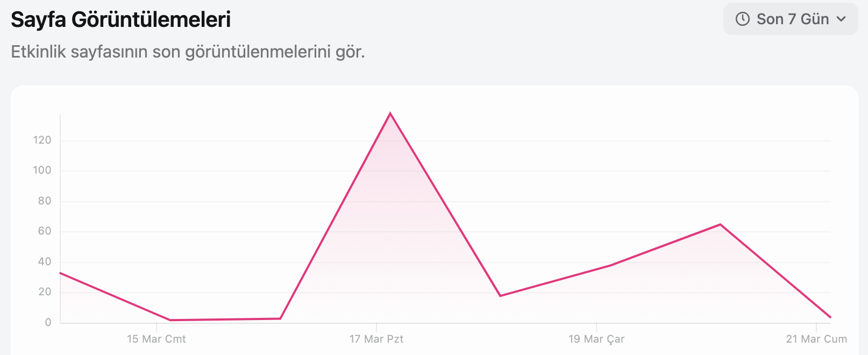Click the 19 Mar Çar axis label
Image resolution: width=868 pixels, height=355 pixels.
(596, 339)
